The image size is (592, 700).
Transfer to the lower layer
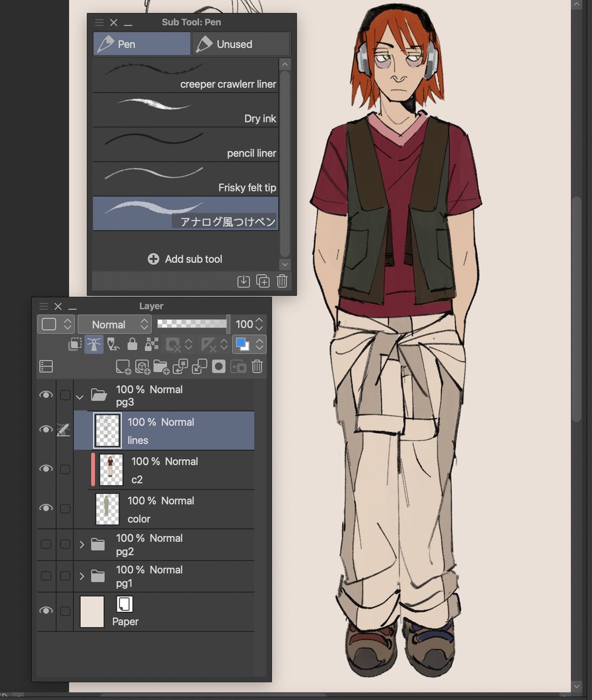[180, 366]
